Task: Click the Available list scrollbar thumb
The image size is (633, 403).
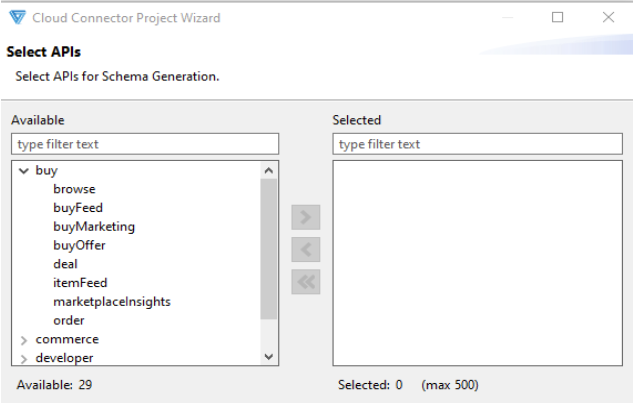Action: 269,249
